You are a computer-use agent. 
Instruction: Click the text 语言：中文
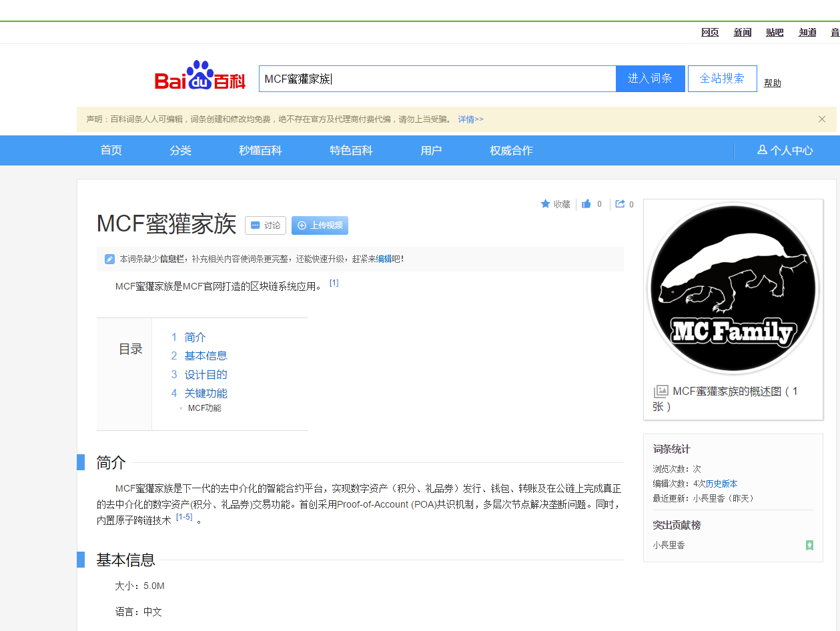(x=138, y=612)
